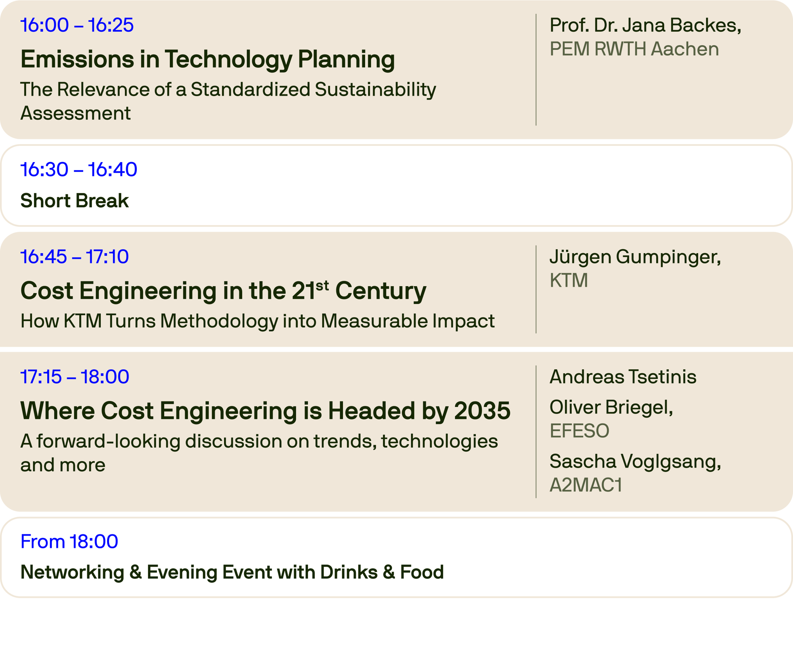Select the Standardized Sustainability Assessment subtitle
The image size is (793, 672).
click(x=228, y=101)
